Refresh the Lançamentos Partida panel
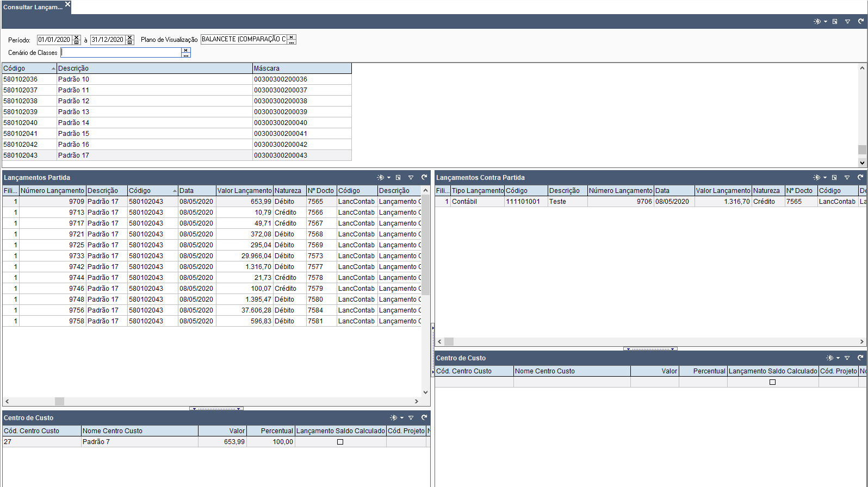Viewport: 868px width, 487px height. pyautogui.click(x=424, y=177)
